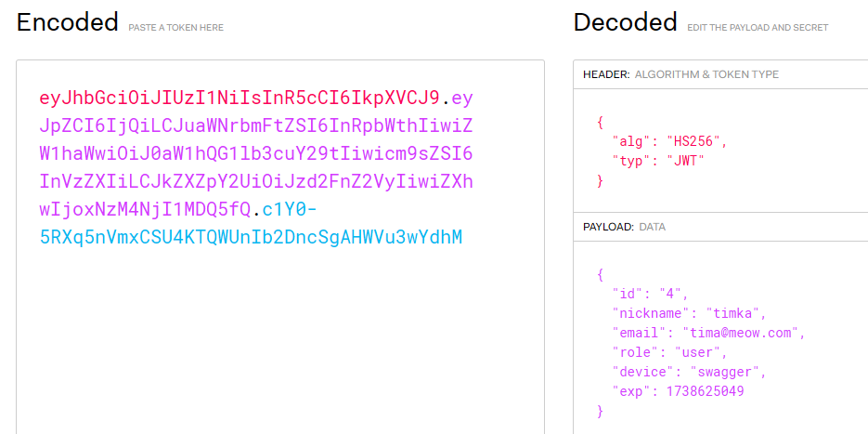Place cursor in red header segment of token

pos(240,99)
